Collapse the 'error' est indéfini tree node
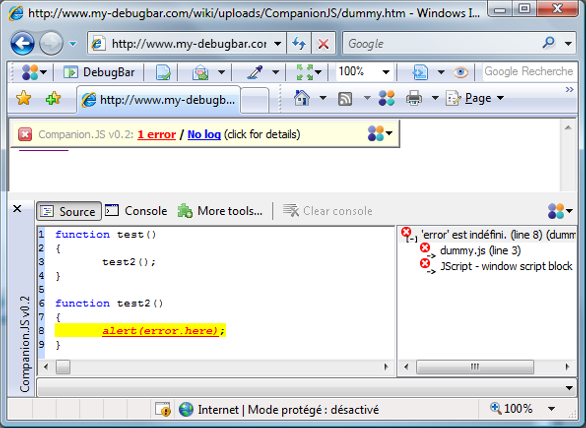This screenshot has width=586, height=428. (x=412, y=239)
